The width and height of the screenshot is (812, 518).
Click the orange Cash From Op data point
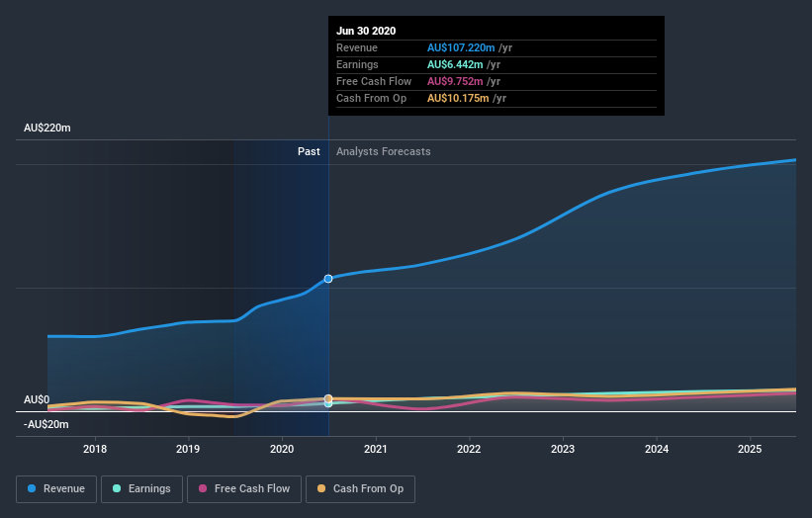[328, 398]
